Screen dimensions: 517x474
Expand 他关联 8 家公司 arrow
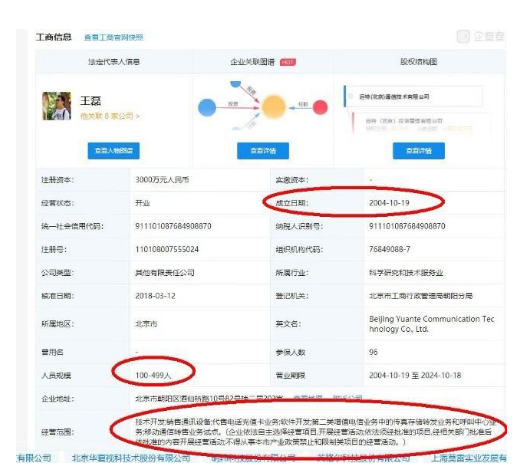(x=138, y=116)
